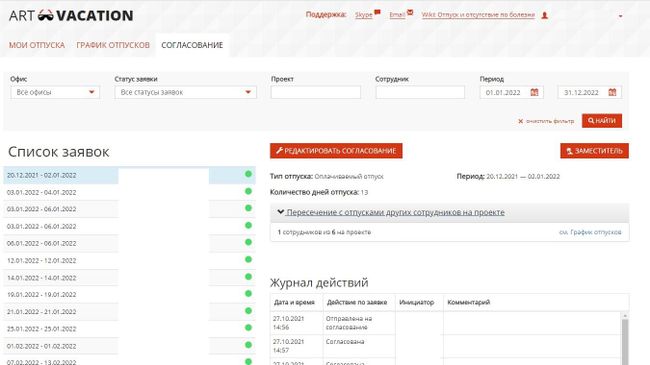
Task: Select request 25.01.2022 - 25.01.2022
Action: (x=129, y=328)
